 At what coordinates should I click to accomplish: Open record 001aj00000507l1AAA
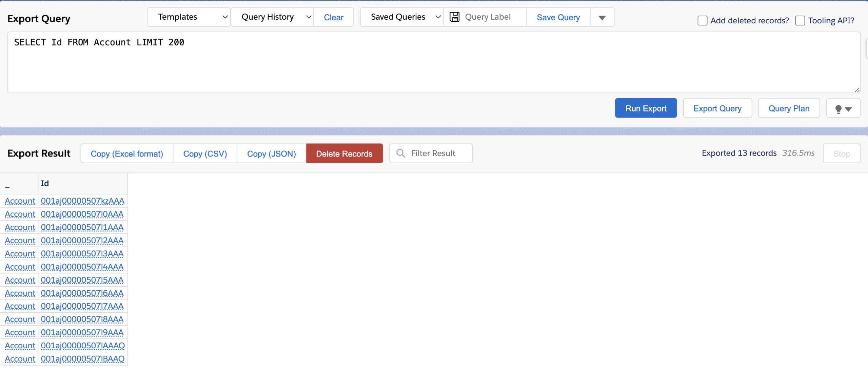click(82, 227)
